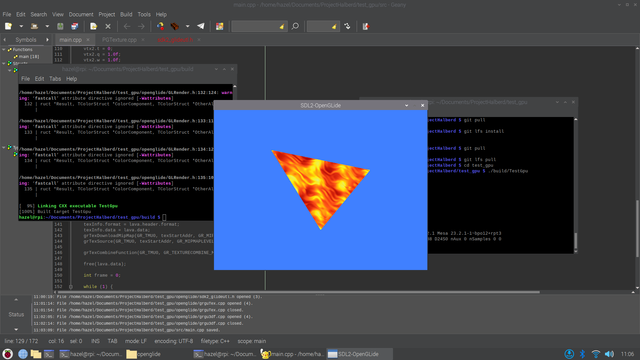Viewport: 640px width, 360px height.
Task: Open the Help menu in build terminal
Action: (71, 79)
